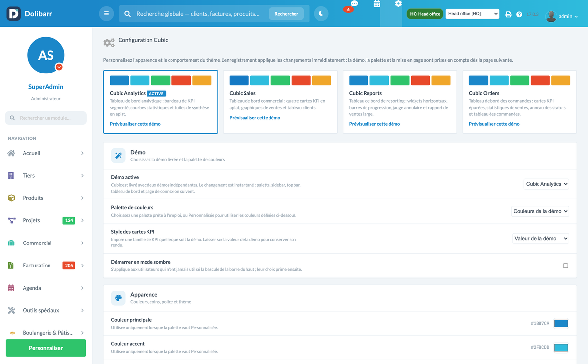Screen dimensions: 588x364
Task: Open the messages chat bubble icon
Action: (354, 4)
